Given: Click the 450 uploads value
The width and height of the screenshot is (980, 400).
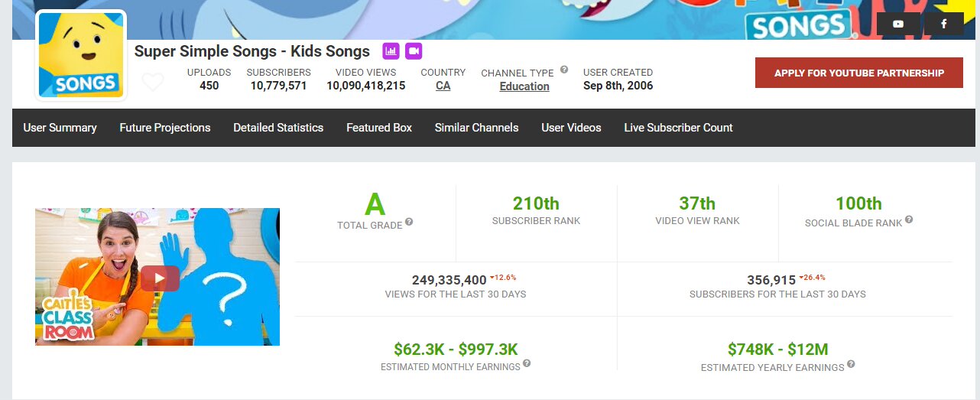Looking at the screenshot, I should [209, 86].
